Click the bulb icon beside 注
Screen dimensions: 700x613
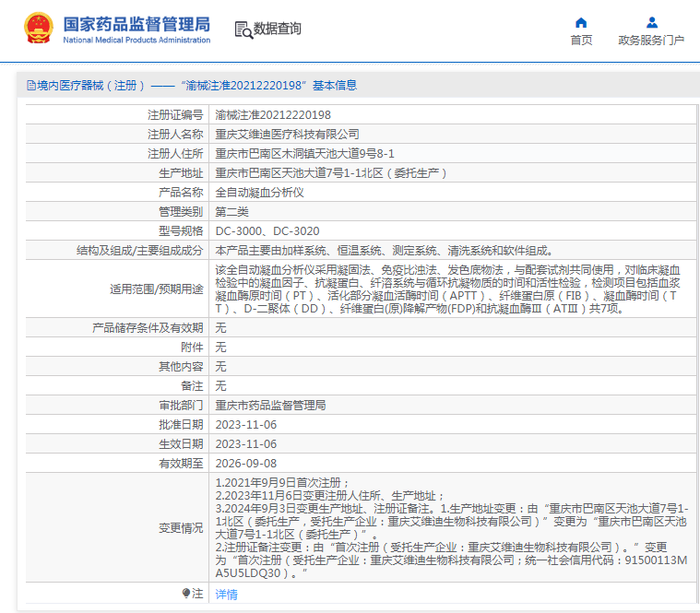click(x=185, y=594)
